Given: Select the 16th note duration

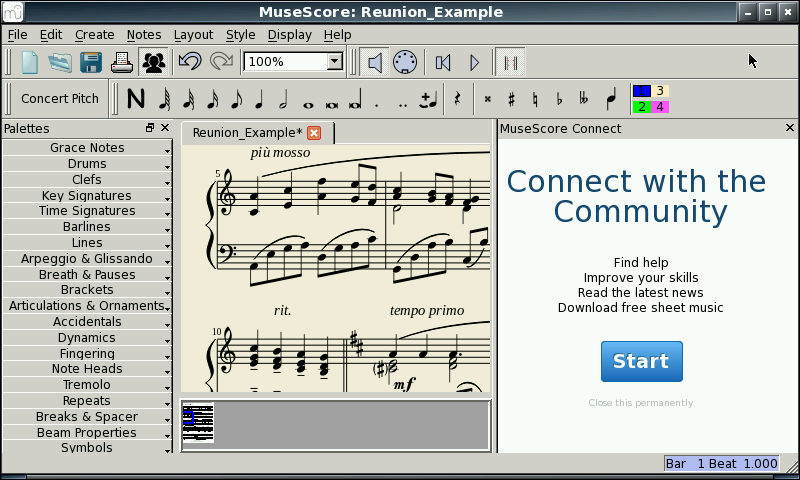Looking at the screenshot, I should pyautogui.click(x=213, y=98).
